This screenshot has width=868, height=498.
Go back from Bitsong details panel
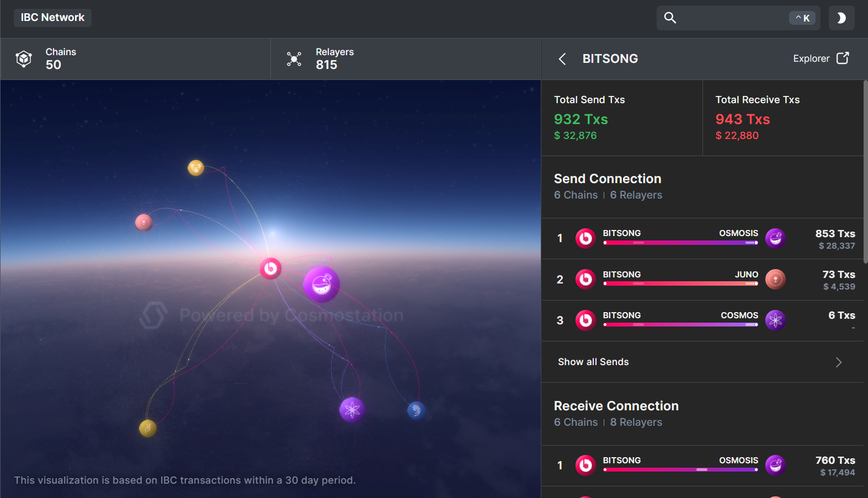[562, 59]
